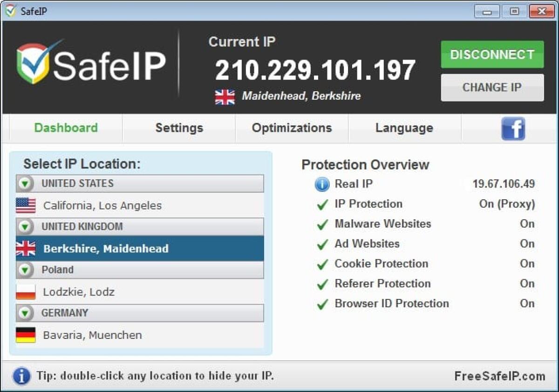Screen dimensions: 559x392
Task: Toggle Browser ID Protection checkmark
Action: pyautogui.click(x=322, y=304)
